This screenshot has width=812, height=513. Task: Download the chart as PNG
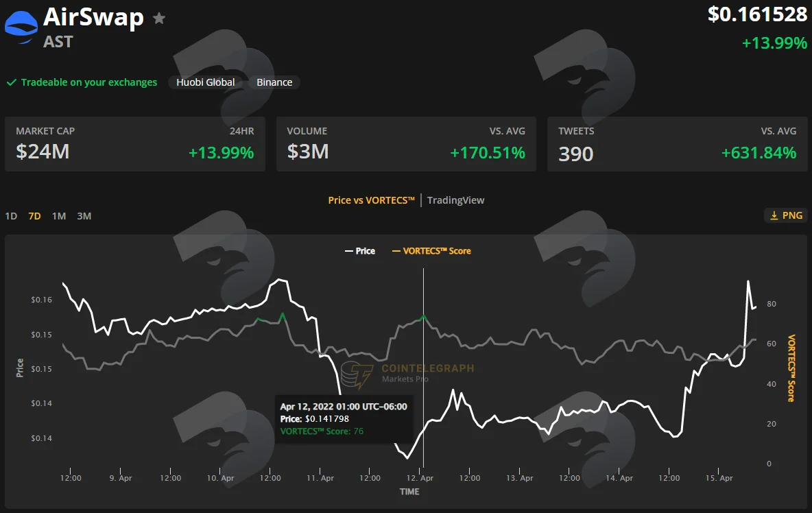(x=785, y=215)
